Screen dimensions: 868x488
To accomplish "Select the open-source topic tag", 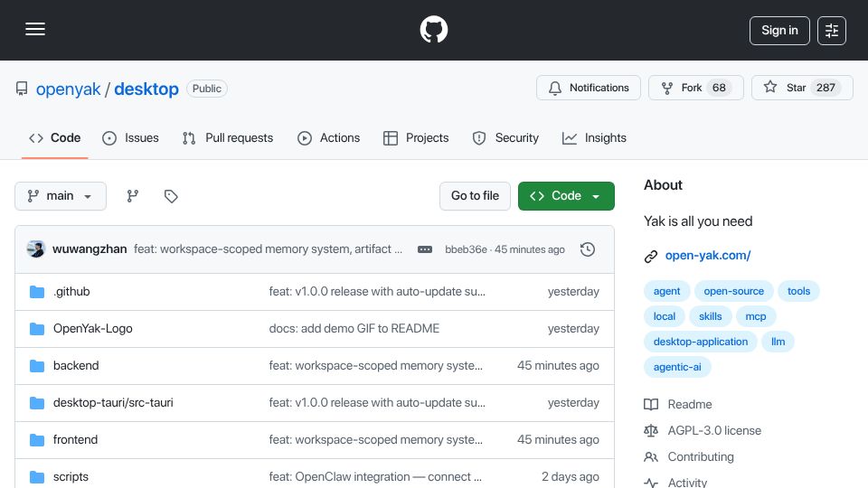I will pyautogui.click(x=733, y=291).
